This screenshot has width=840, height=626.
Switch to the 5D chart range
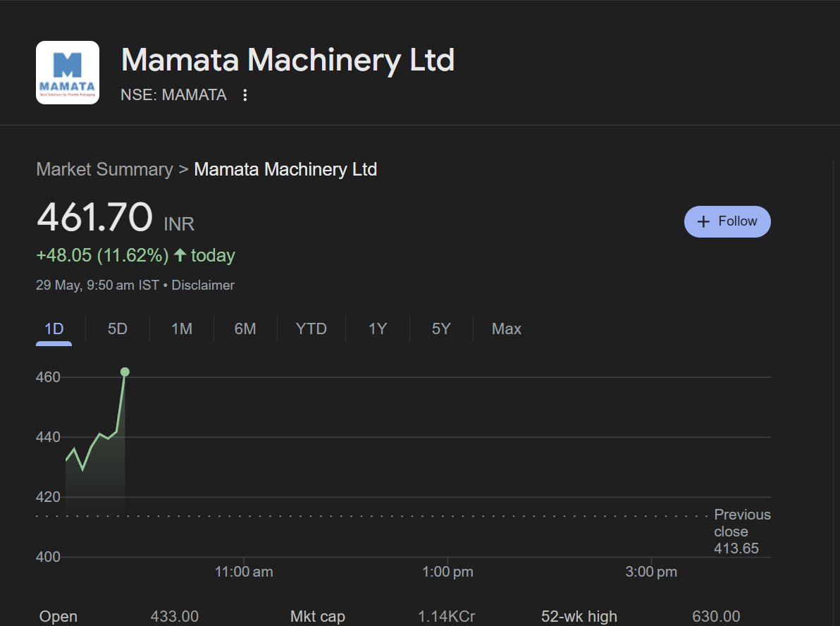click(117, 329)
